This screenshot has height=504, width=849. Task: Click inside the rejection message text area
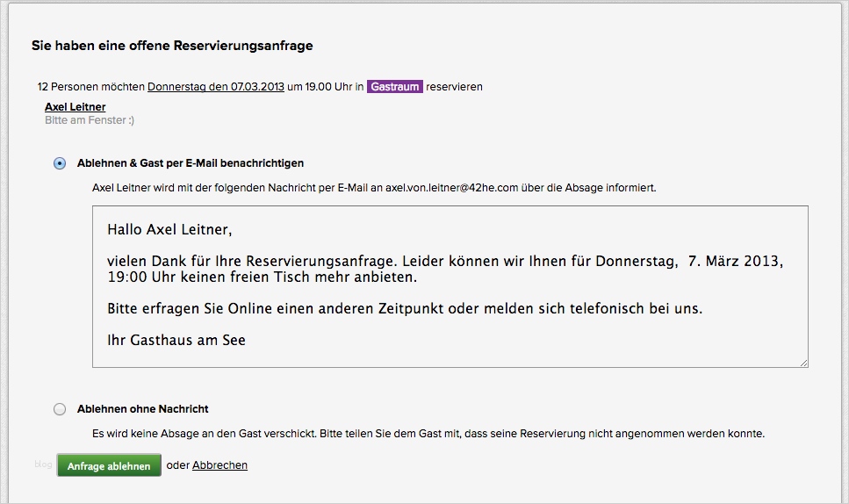click(x=450, y=286)
